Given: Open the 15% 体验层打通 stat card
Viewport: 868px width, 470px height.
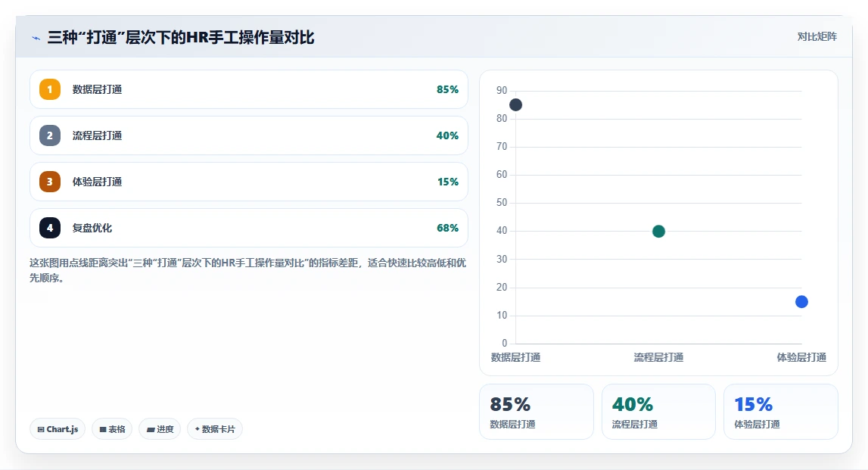Looking at the screenshot, I should [781, 412].
